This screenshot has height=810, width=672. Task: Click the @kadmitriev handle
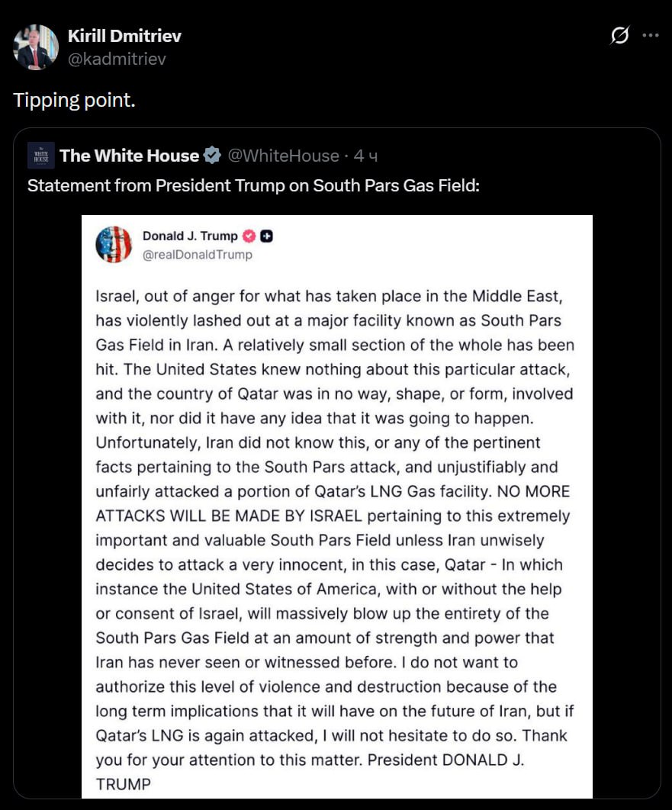[117, 59]
